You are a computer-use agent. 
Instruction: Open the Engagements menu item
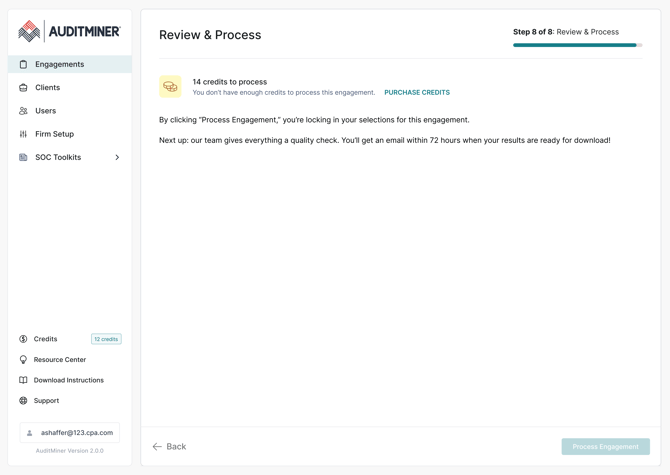(60, 64)
